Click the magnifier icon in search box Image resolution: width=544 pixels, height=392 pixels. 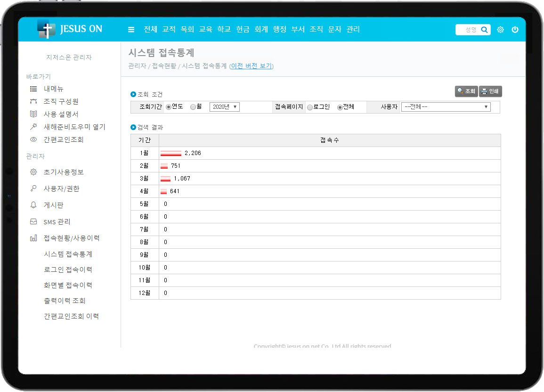[x=484, y=30]
